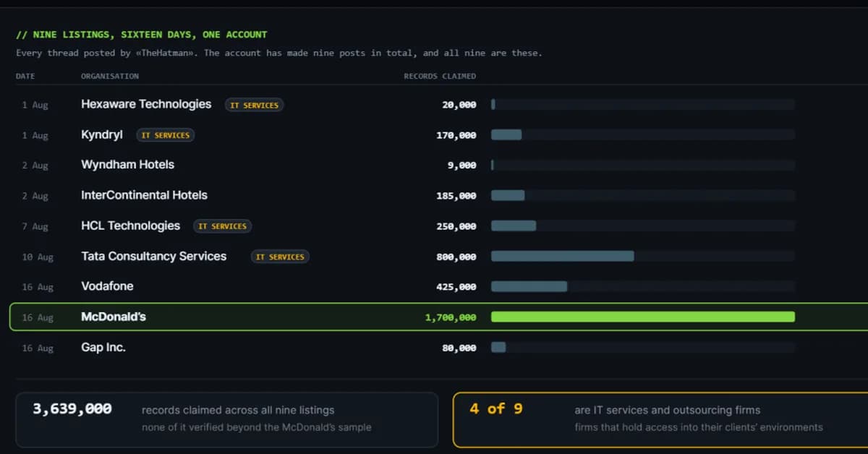Click the ORGANISATION column header
This screenshot has height=454, width=868.
[x=110, y=76]
